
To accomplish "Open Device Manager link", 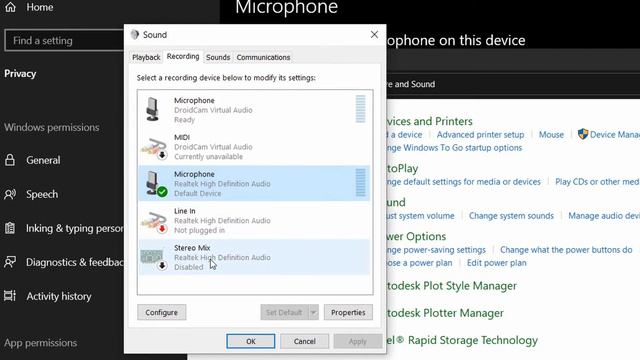I will (x=615, y=135).
